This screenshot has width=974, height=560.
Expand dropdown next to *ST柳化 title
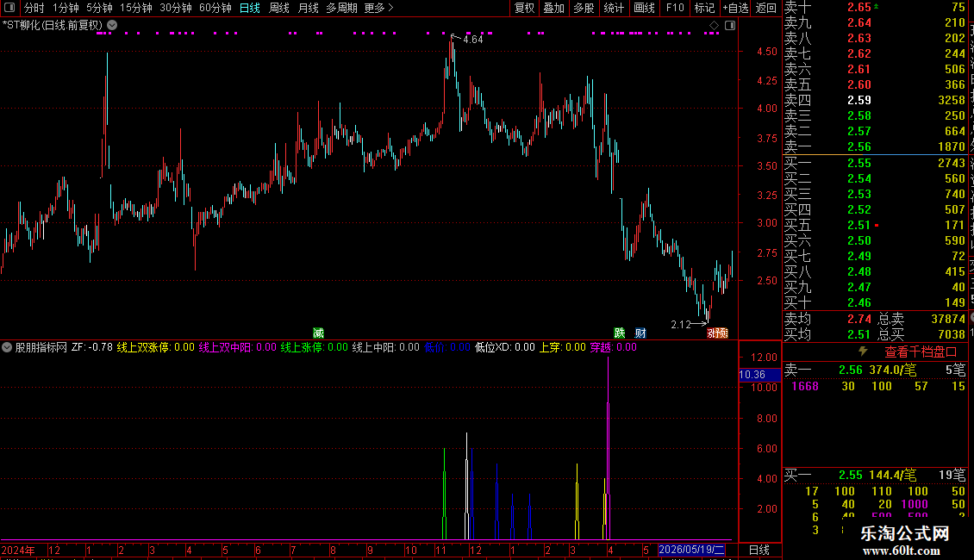click(x=112, y=25)
